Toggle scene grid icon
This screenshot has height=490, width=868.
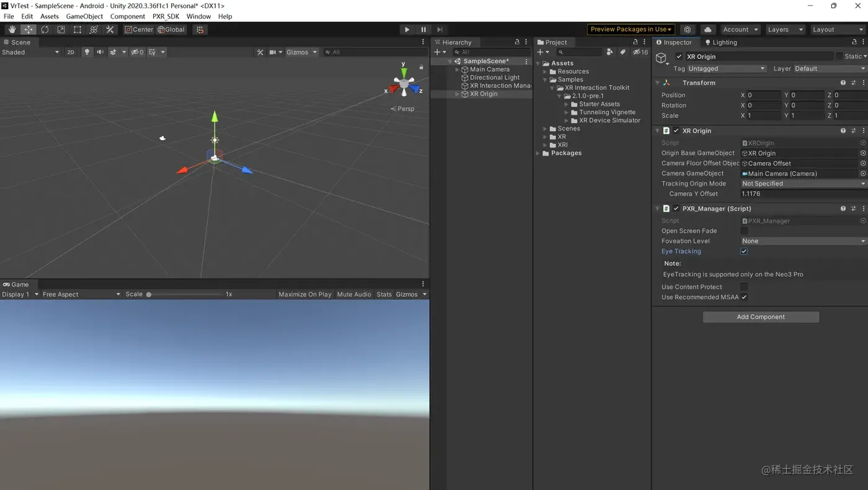point(152,52)
